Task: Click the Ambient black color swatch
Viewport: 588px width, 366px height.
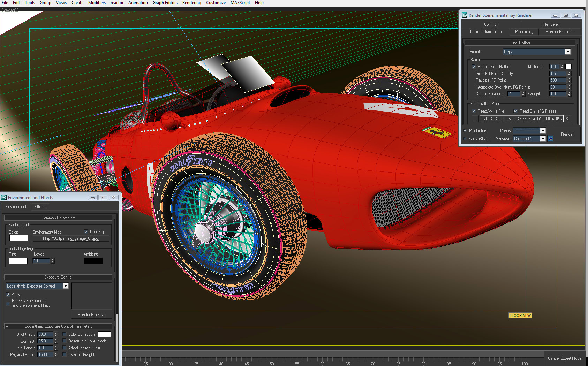Action: 93,261
